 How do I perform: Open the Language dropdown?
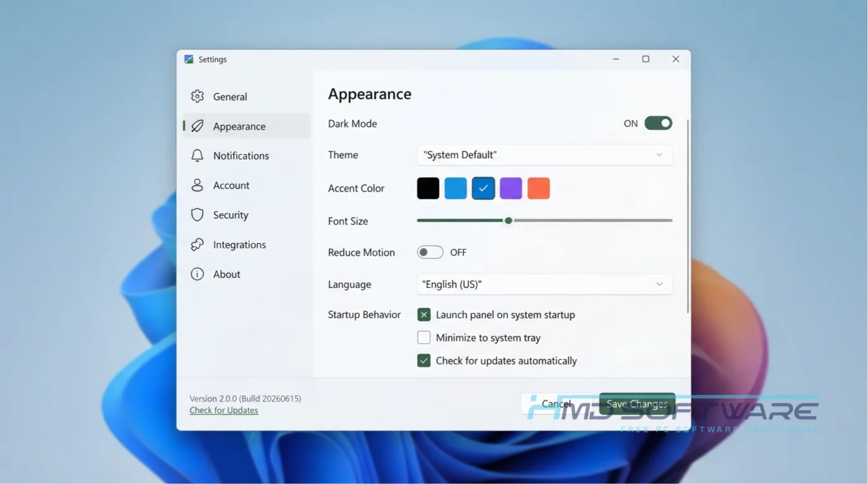(544, 284)
